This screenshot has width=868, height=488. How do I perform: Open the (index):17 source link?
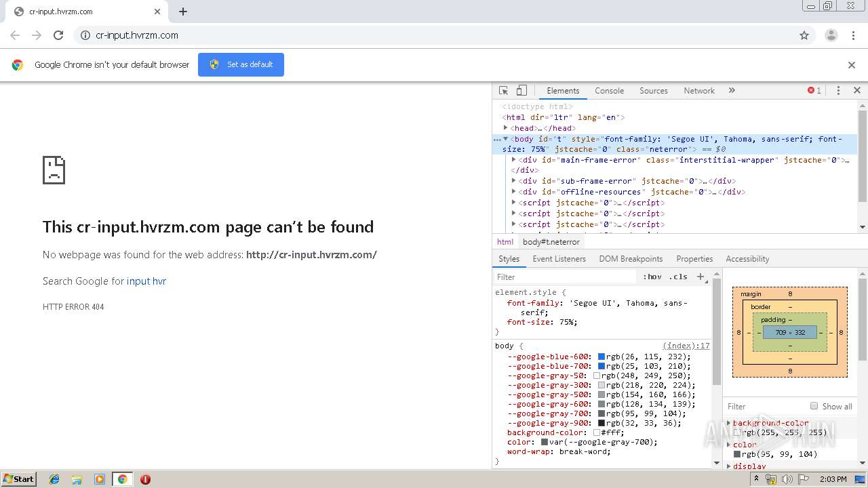pos(686,346)
